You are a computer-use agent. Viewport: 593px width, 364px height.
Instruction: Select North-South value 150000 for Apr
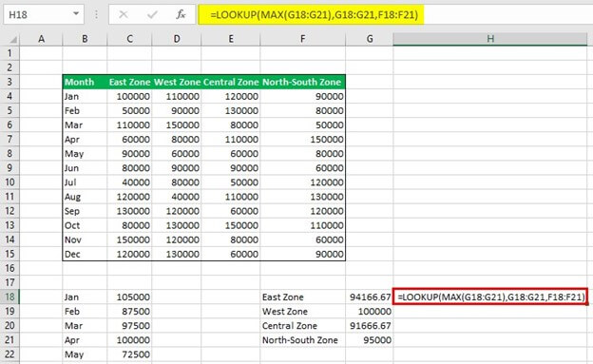click(x=302, y=140)
